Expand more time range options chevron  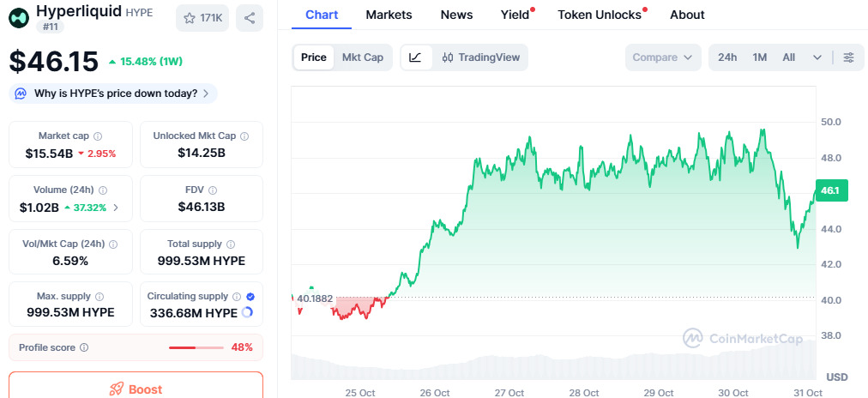[817, 57]
